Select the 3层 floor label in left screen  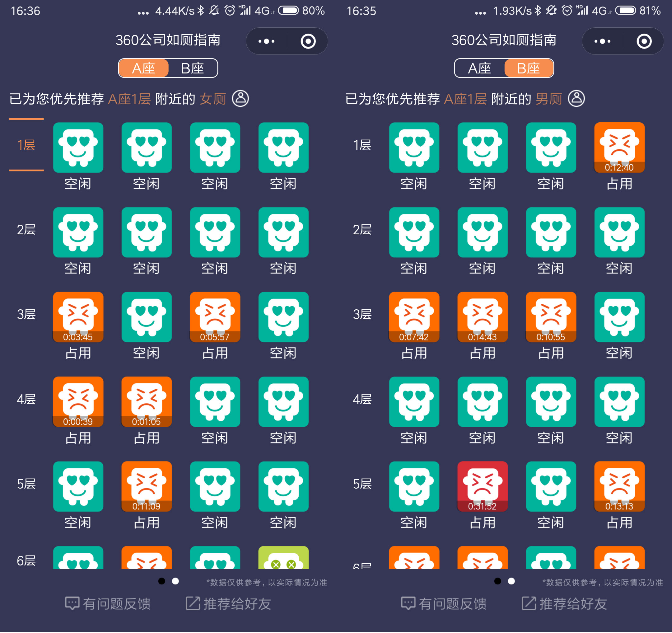[26, 314]
